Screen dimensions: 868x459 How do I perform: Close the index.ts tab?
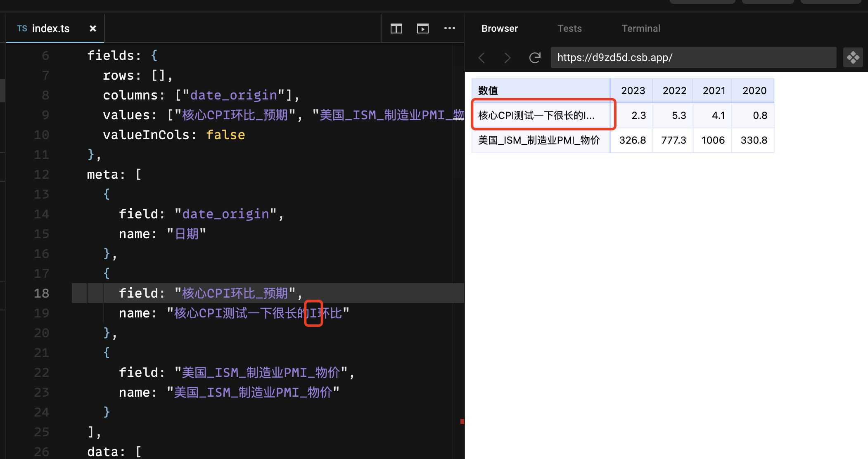pyautogui.click(x=92, y=28)
